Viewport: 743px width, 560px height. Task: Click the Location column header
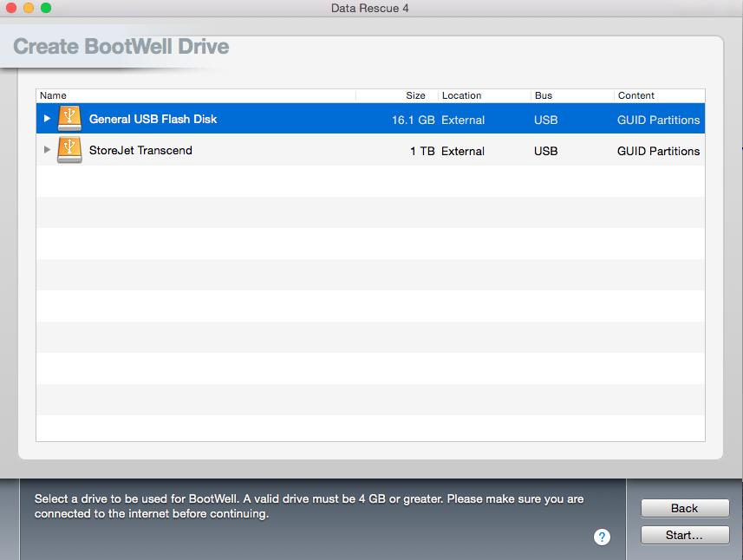pos(461,95)
